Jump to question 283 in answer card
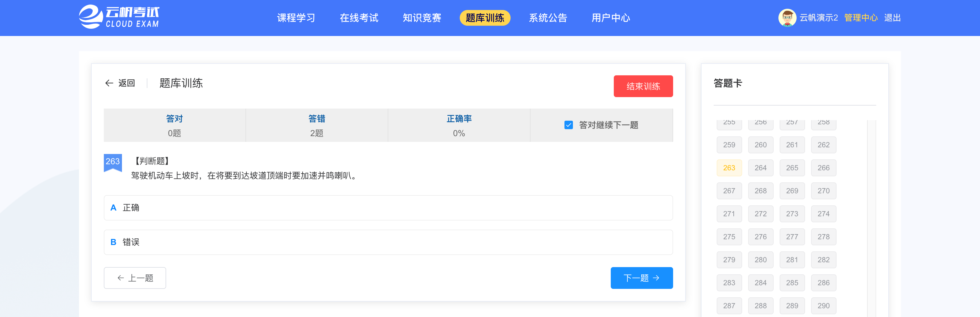The image size is (980, 317). click(x=729, y=283)
